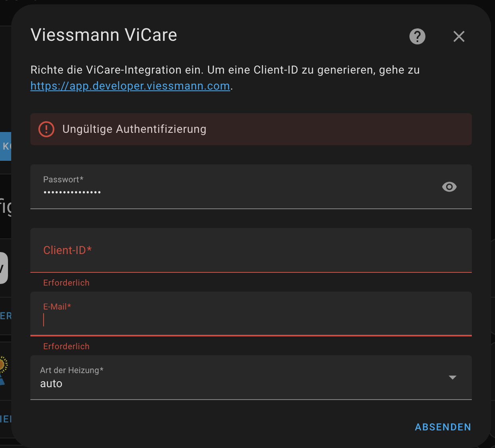Click the "auto" heating type value
Image resolution: width=495 pixels, height=448 pixels.
[x=52, y=384]
